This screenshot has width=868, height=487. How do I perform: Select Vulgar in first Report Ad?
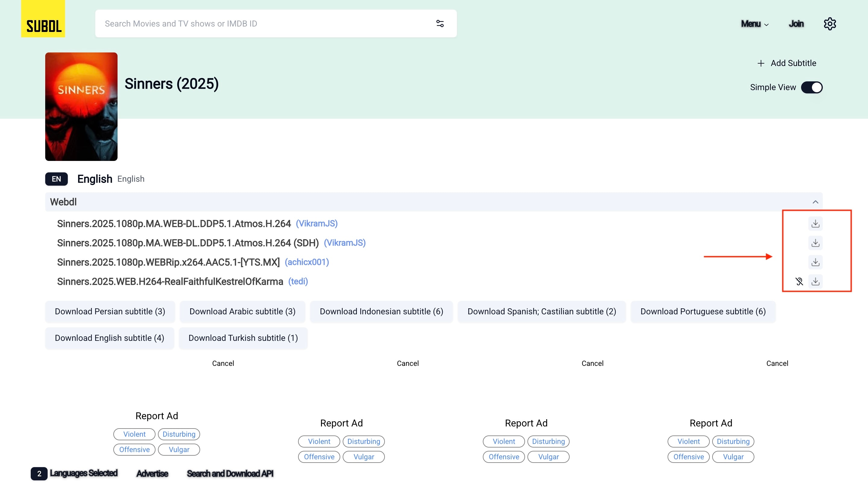click(179, 450)
